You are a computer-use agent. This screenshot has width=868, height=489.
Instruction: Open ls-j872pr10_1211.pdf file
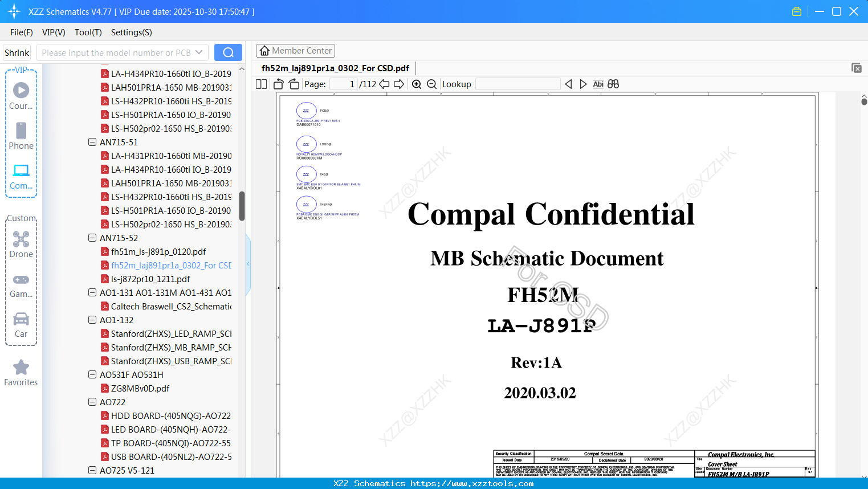[x=145, y=279]
